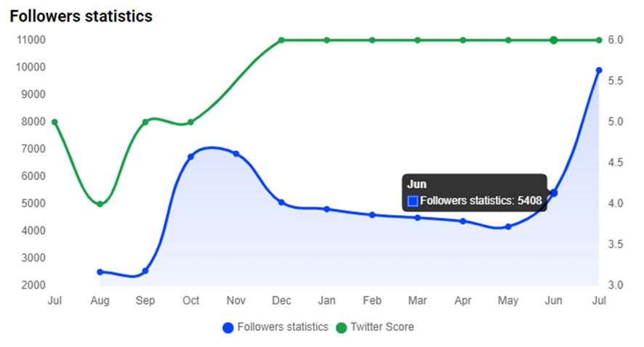Image resolution: width=644 pixels, height=347 pixels.
Task: Click the blue Mar followers data point
Action: coord(418,218)
